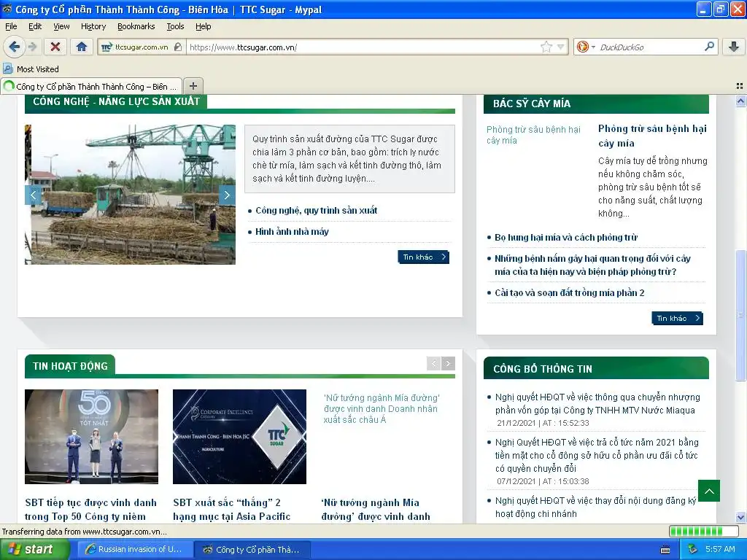Open Nghị quyết HĐQT chuyển nhượng Miaqua link

click(597, 403)
